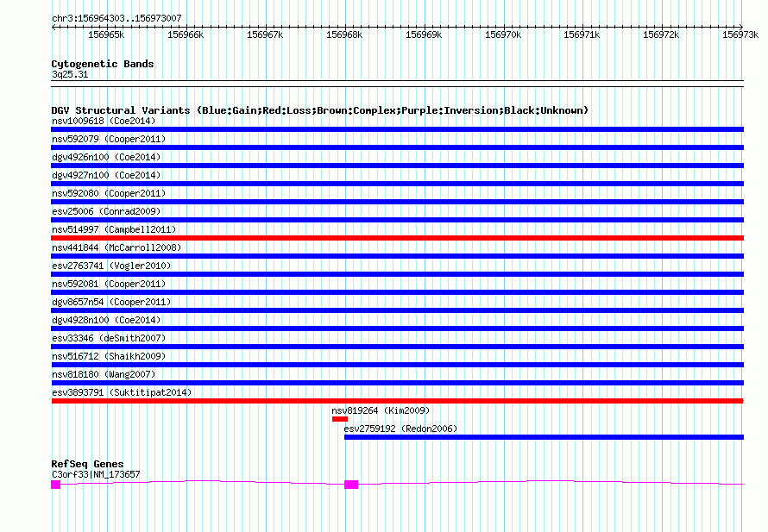Select the esv33346 (deSmith2007) variant label
This screenshot has width=768, height=532.
109,338
